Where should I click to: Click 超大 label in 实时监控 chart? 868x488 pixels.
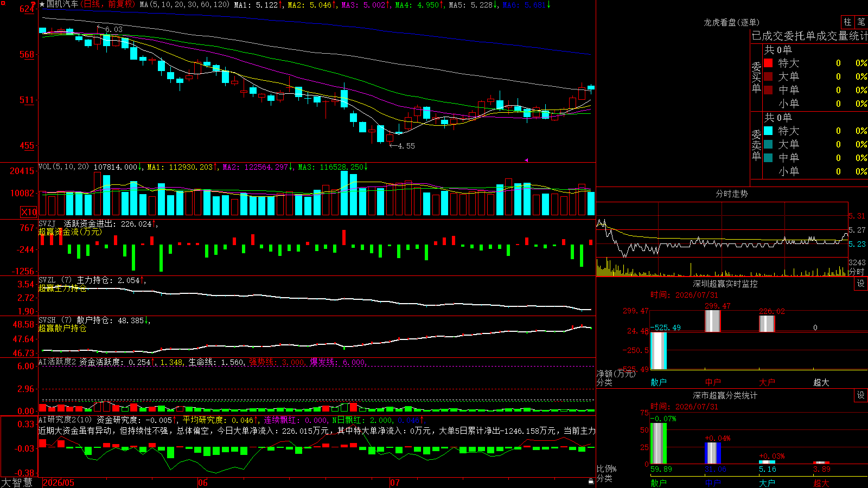(x=821, y=382)
